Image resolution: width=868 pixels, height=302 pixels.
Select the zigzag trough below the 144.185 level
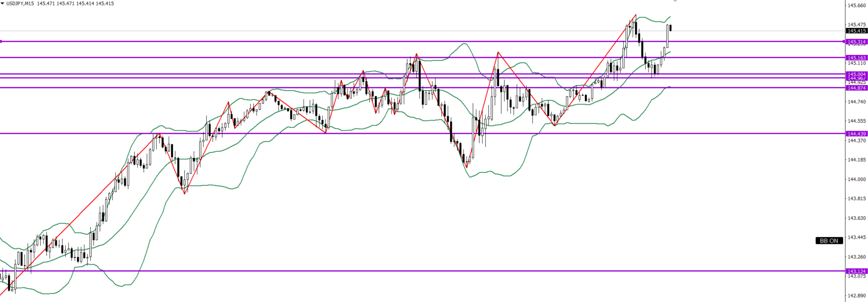point(466,167)
